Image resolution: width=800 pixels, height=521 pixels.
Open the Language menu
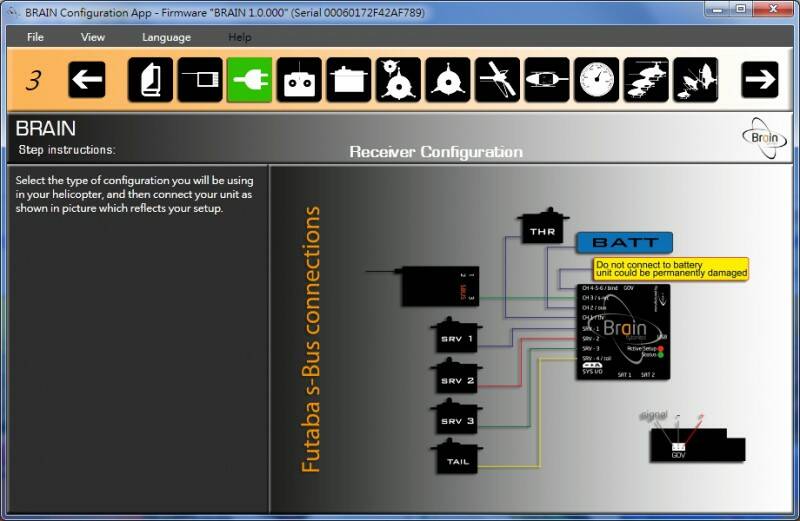click(x=166, y=37)
